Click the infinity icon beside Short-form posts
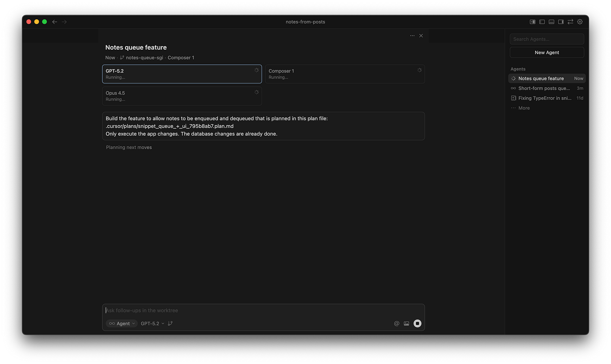Image resolution: width=611 pixels, height=364 pixels. click(513, 88)
